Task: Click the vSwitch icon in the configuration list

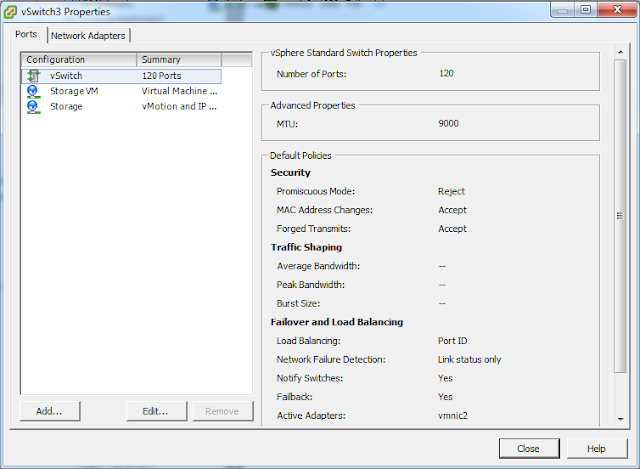Action: 33,76
